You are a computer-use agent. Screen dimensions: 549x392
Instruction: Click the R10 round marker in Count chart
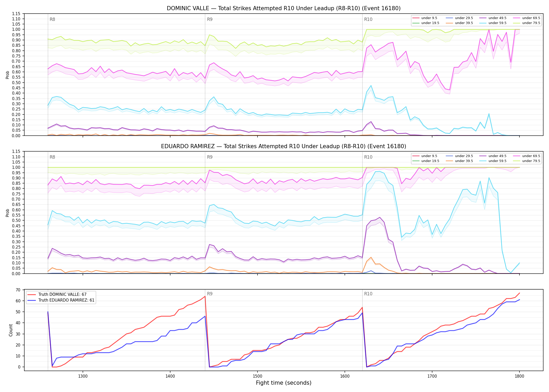(368, 294)
